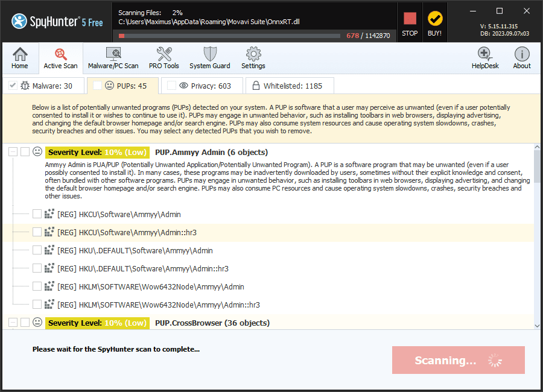The image size is (543, 392).
Task: Check the HKLM Wow6432Node\Ammyy\Admin entry
Action: (37, 286)
